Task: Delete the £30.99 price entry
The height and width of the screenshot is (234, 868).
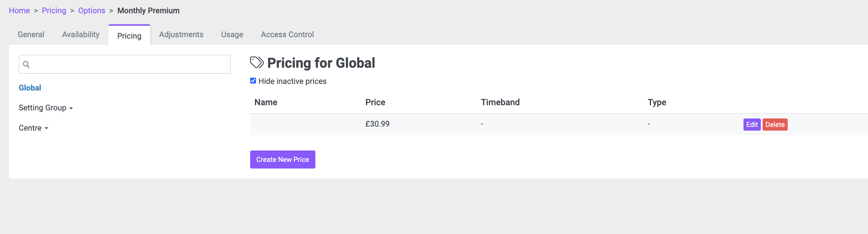Action: (775, 124)
